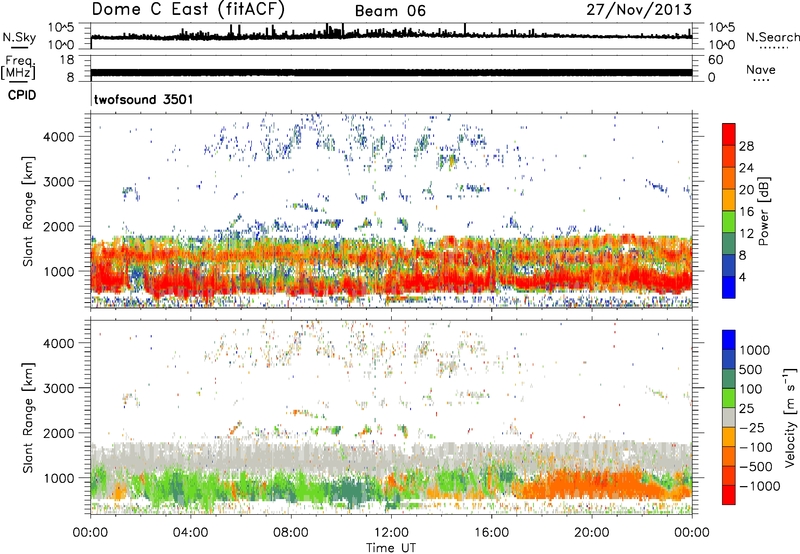Select the "Freq. [MHz]" axis label
Image resolution: width=800 pixels, height=554 pixels.
click(x=18, y=67)
